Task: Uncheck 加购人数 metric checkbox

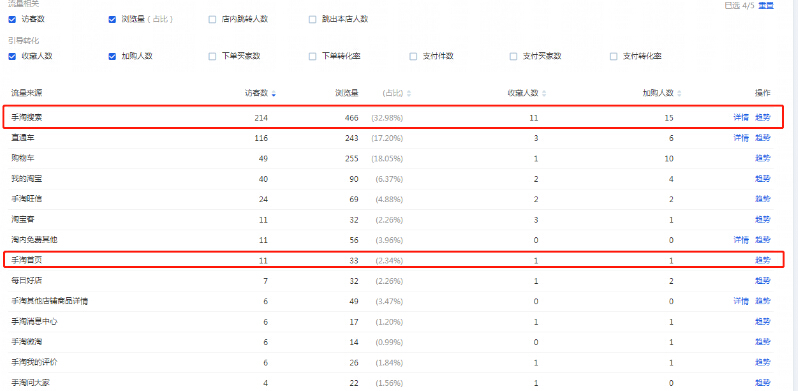Action: (x=112, y=57)
